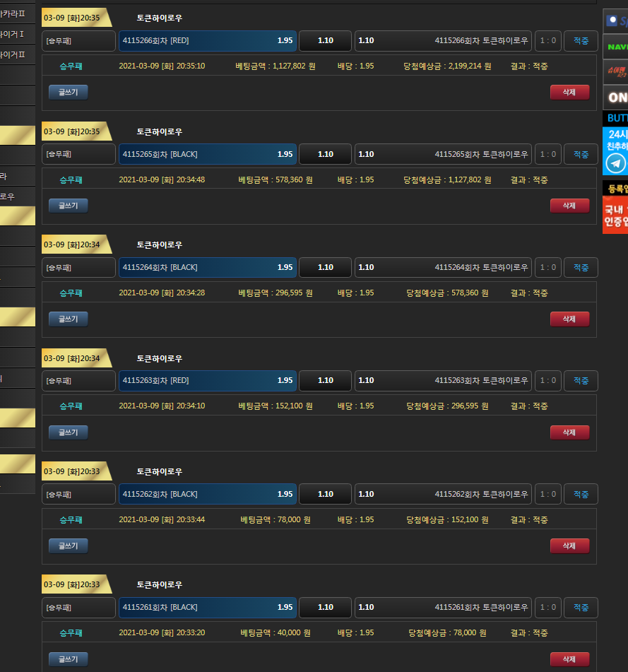Viewport: 628px width, 672px height.
Task: Click the red 삭제 button for round 4115266
Action: pyautogui.click(x=569, y=92)
